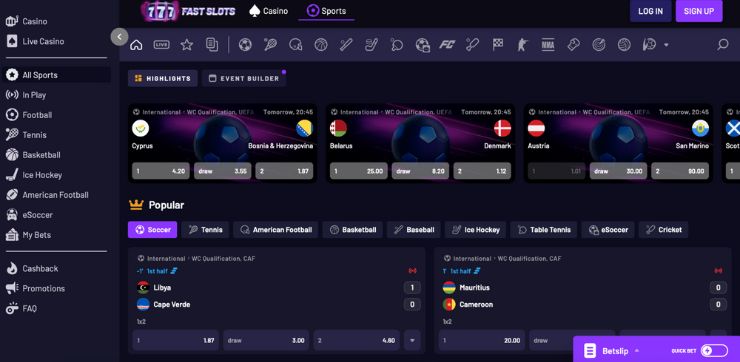Bet on Libya win at 1.87

point(176,340)
